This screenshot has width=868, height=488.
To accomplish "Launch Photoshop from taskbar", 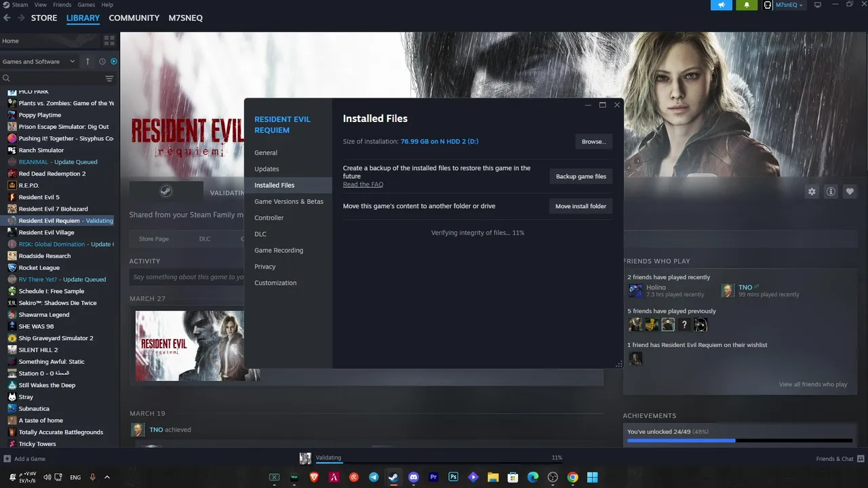I will [x=454, y=477].
